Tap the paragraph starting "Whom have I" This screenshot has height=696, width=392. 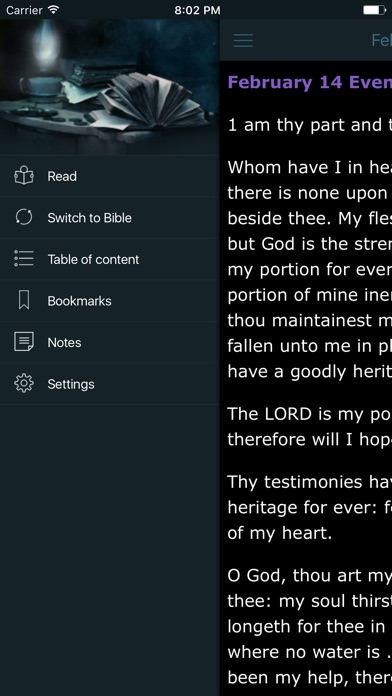[310, 269]
